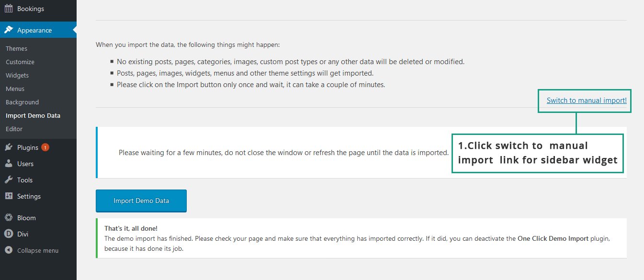644x280 pixels.
Task: Click the Tools wrench icon
Action: (x=9, y=180)
